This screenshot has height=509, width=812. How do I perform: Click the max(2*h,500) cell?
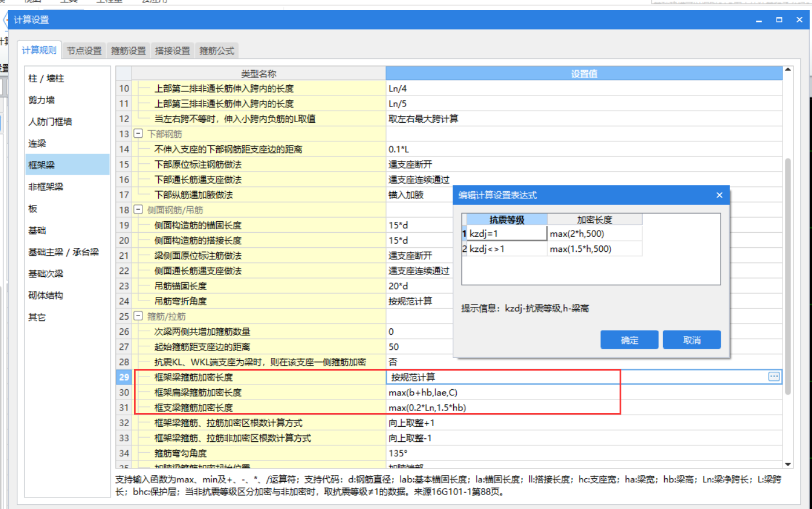click(595, 233)
